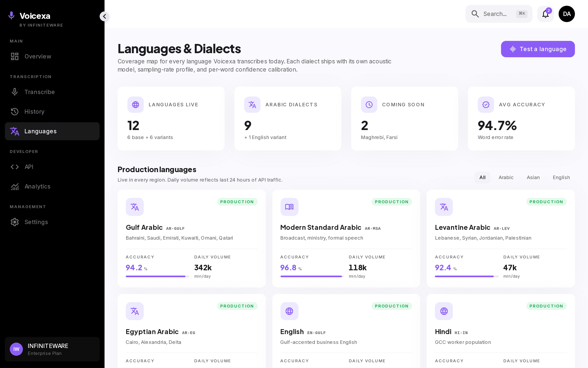Click the Levantine Arabic accuracy progress bar

point(467,276)
